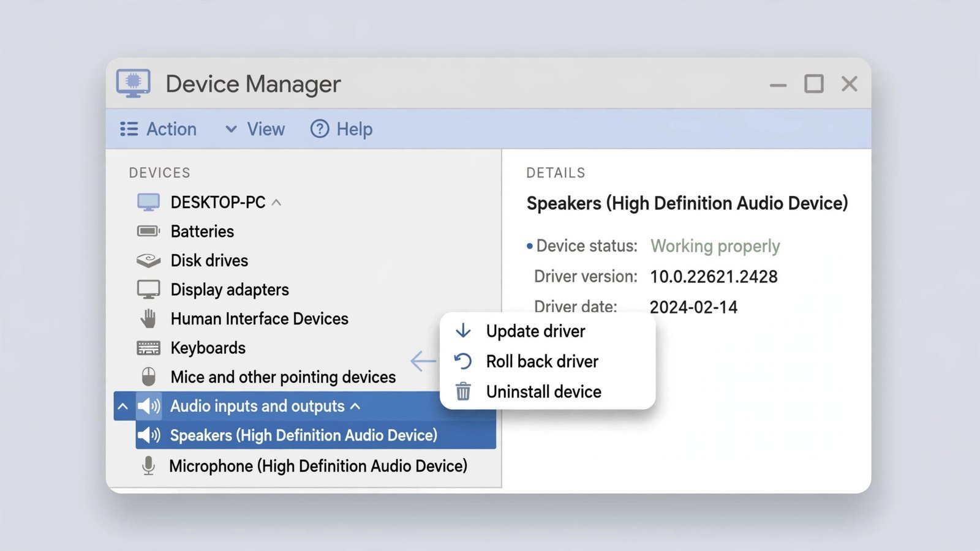Choose Update driver from context menu
The height and width of the screenshot is (551, 980).
coord(548,331)
